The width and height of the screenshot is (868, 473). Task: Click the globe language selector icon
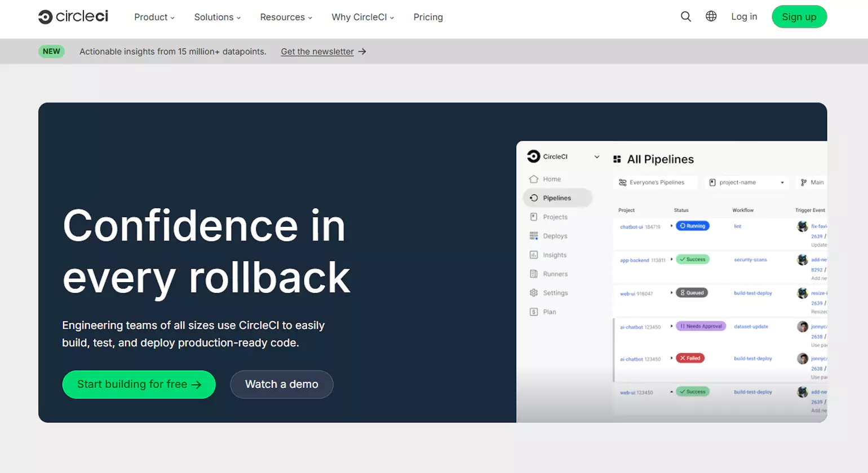tap(711, 16)
